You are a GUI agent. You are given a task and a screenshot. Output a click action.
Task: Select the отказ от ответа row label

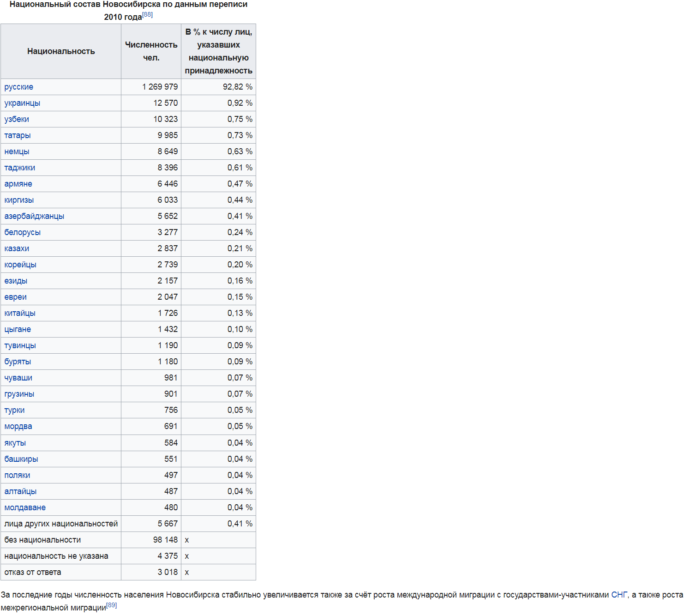33,572
